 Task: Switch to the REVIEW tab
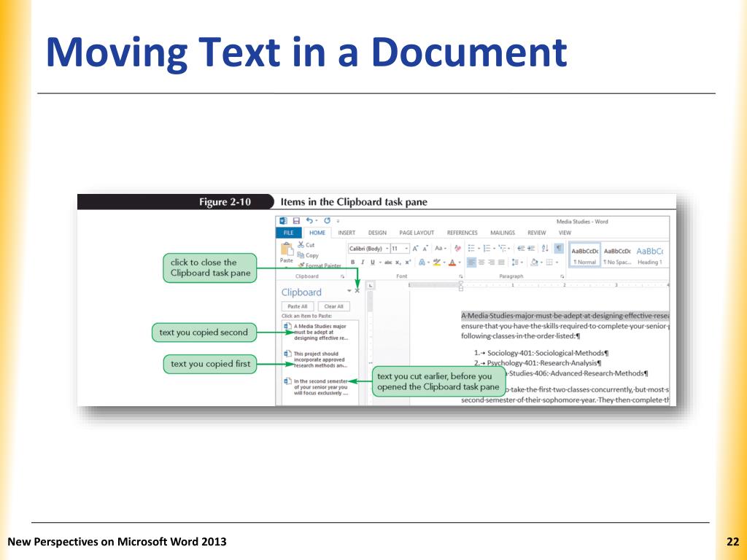point(536,233)
